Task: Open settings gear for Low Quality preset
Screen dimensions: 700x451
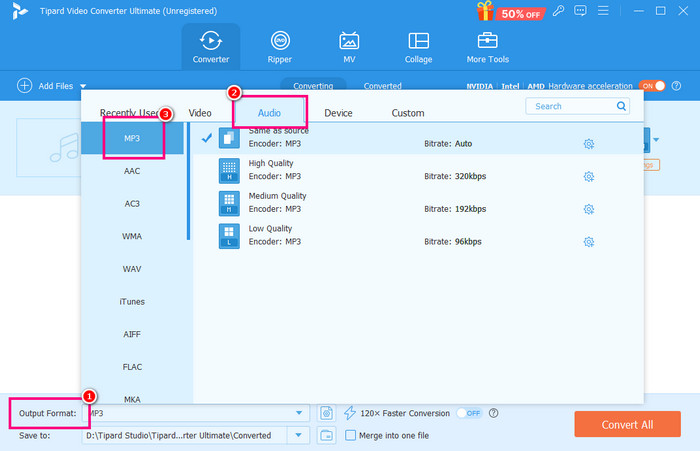Action: coord(589,242)
